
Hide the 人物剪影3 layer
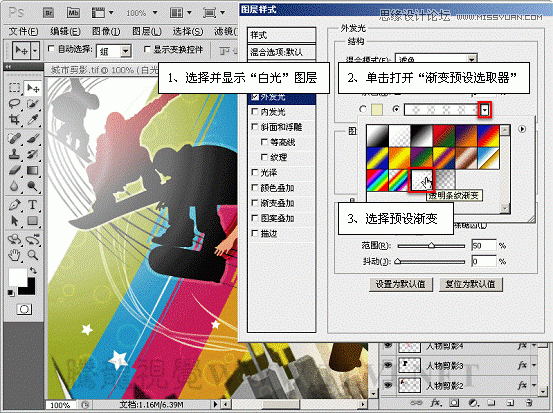tap(388, 365)
